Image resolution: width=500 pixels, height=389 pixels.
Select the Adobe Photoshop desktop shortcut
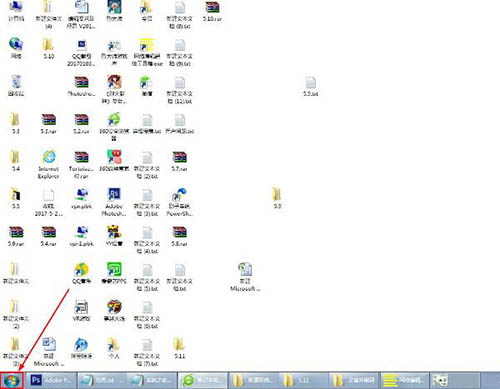coord(114,202)
